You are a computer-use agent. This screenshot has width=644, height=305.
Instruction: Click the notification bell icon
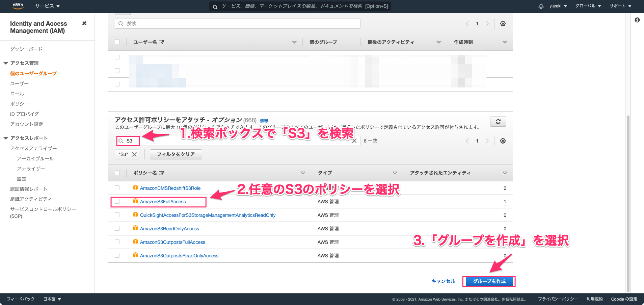[x=541, y=6]
